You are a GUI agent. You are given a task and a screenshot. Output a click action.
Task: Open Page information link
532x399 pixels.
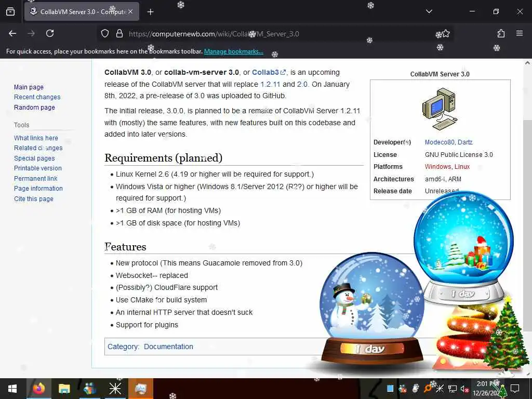pyautogui.click(x=38, y=188)
